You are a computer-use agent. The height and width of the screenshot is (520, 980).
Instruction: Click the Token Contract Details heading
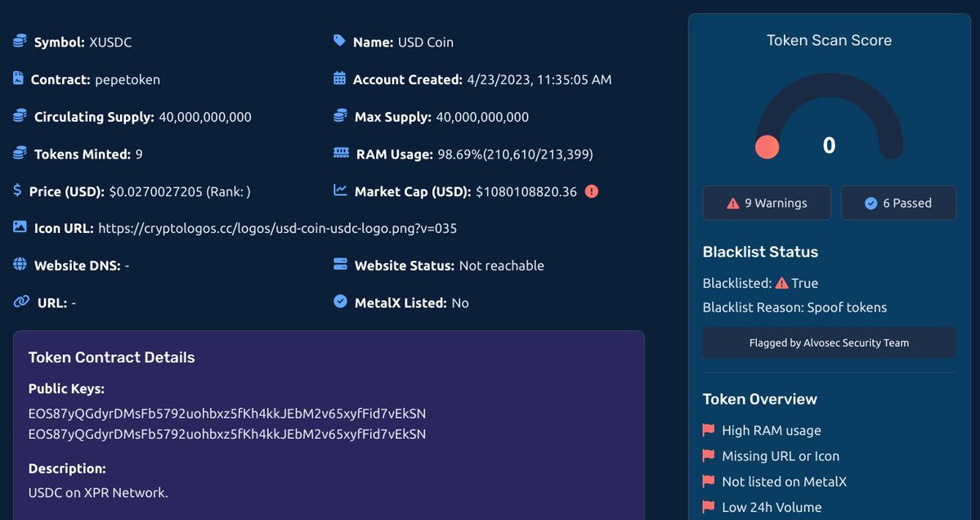tap(111, 356)
